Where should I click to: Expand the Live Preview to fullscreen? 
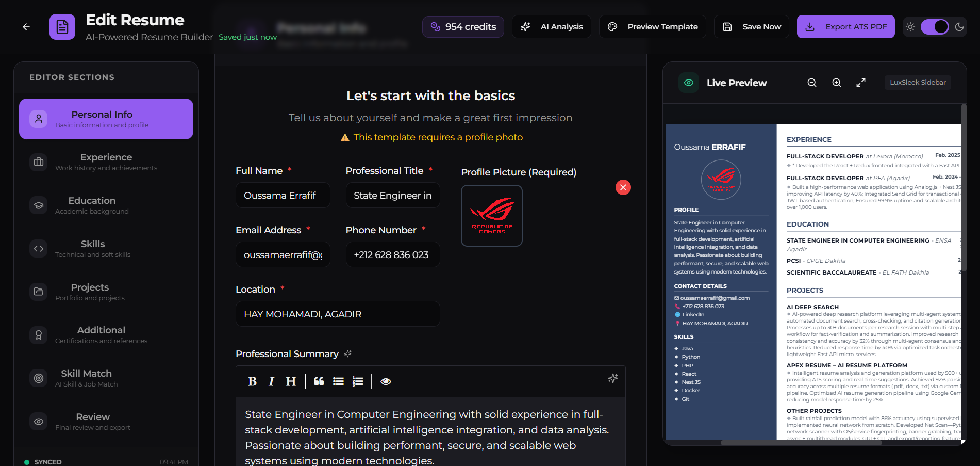[861, 83]
